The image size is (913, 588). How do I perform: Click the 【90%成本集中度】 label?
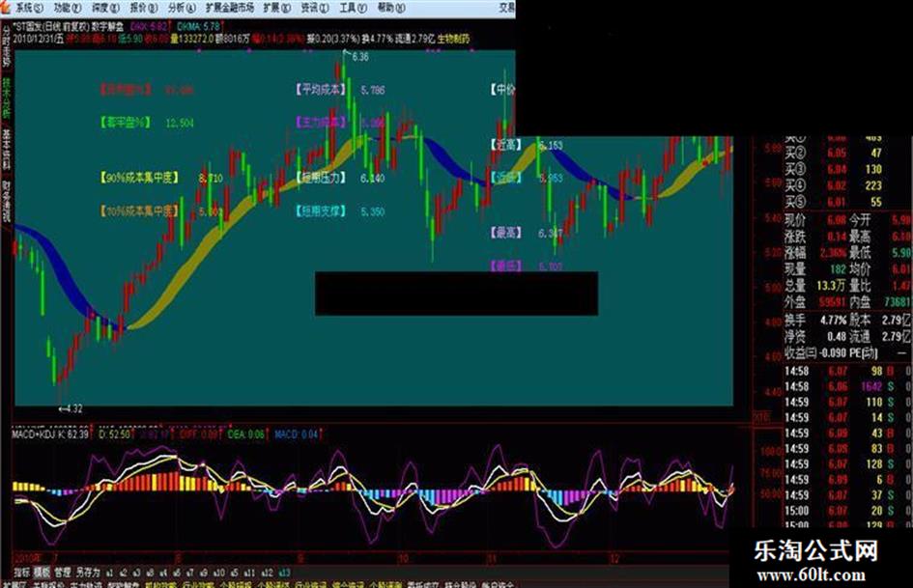(139, 178)
